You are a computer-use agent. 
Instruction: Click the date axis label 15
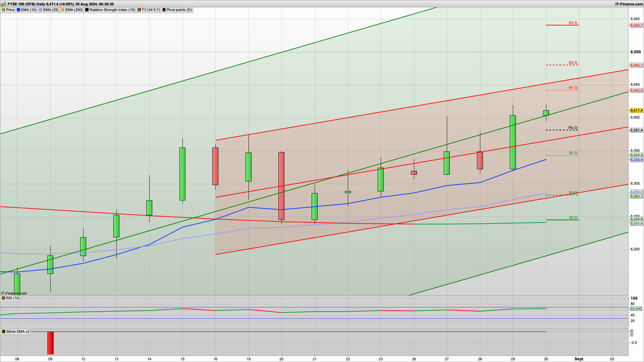[x=182, y=359]
